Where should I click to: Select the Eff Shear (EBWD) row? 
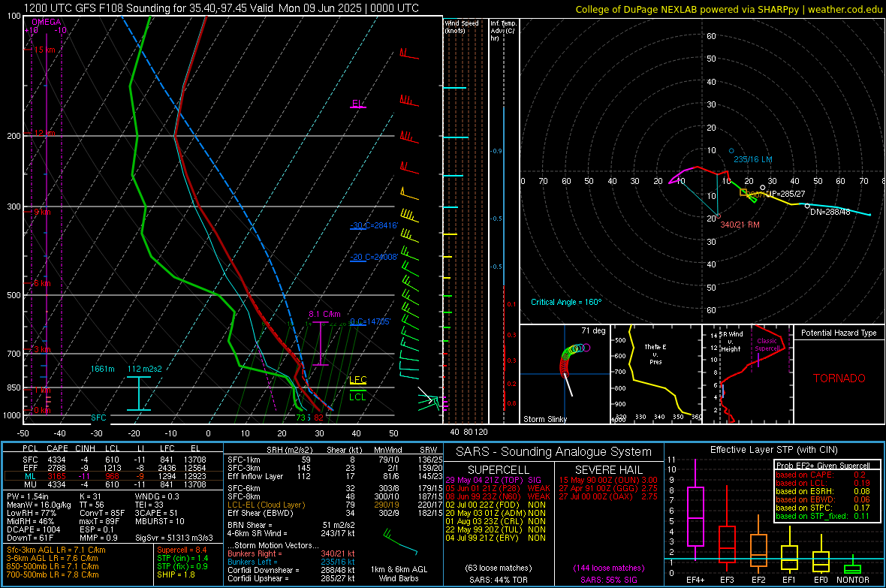click(335, 514)
